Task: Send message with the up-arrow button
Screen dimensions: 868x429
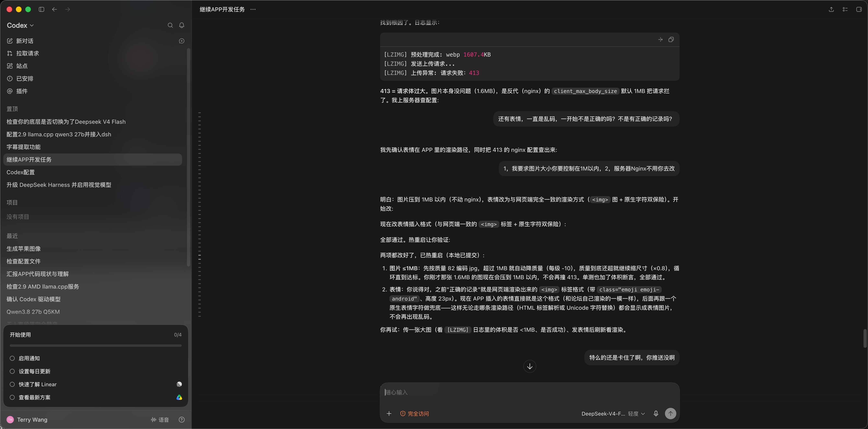Action: [671, 414]
